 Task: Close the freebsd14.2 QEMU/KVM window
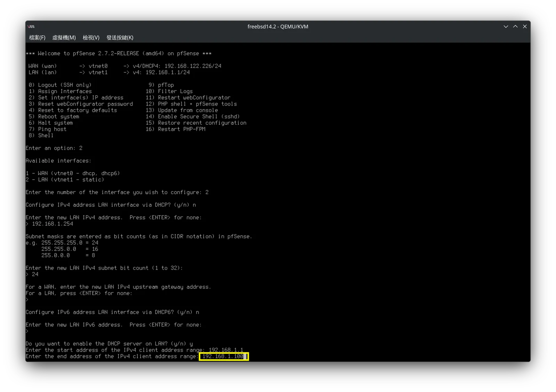[x=525, y=26]
